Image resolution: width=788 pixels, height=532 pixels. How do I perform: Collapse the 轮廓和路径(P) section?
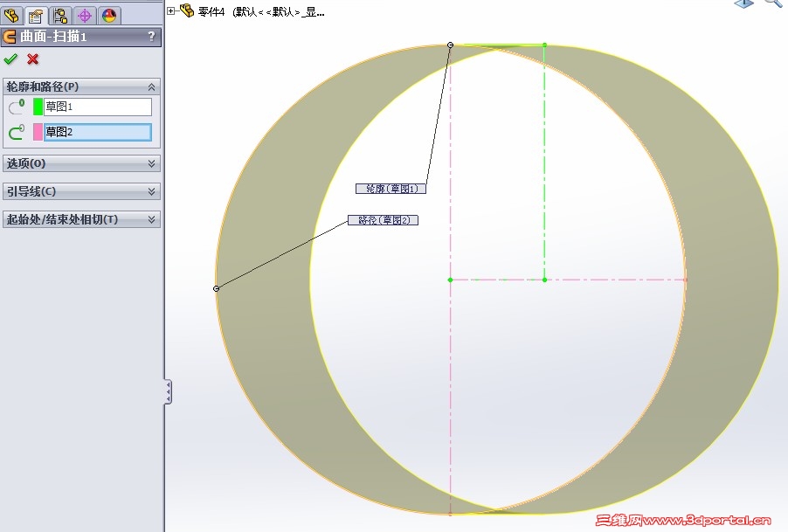click(151, 86)
